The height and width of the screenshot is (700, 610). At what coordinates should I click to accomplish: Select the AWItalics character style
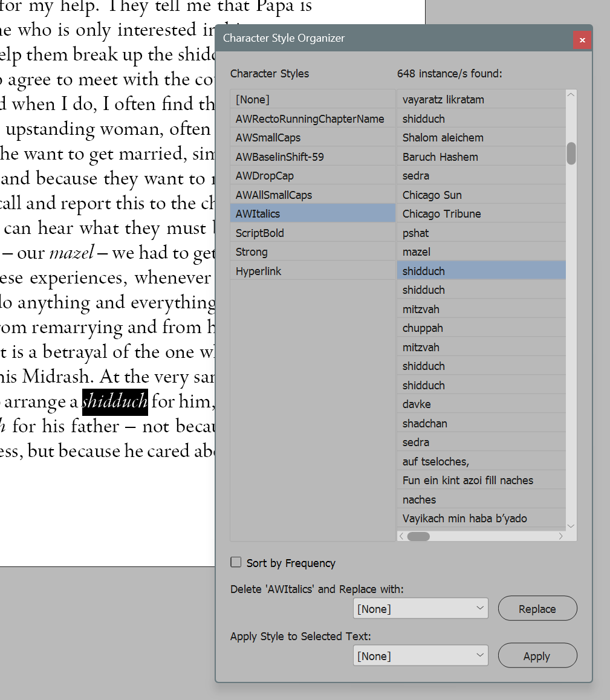click(x=313, y=213)
